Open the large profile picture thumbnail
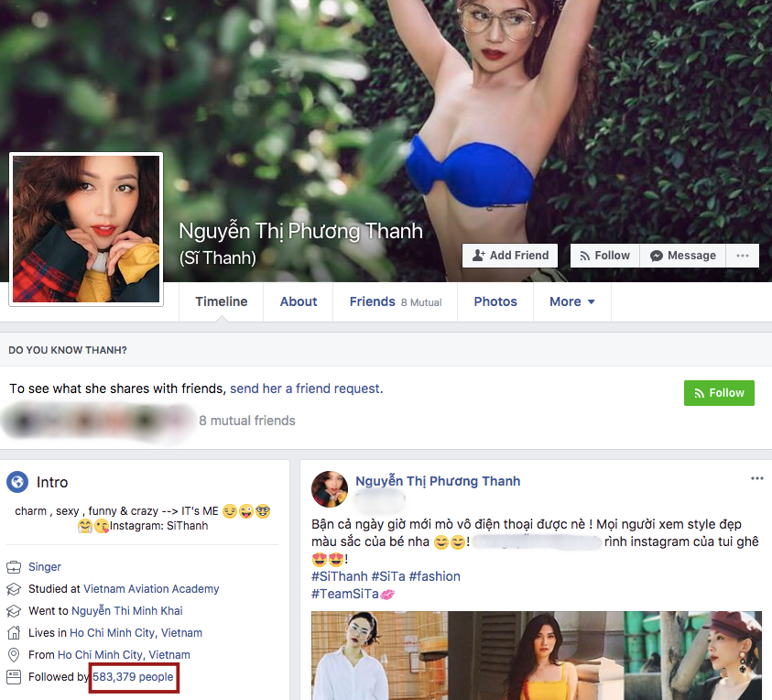This screenshot has height=700, width=772. pyautogui.click(x=86, y=229)
